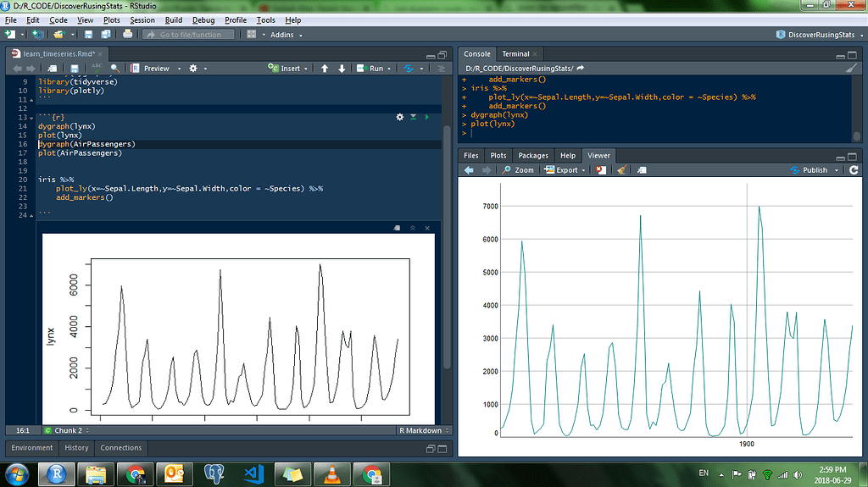Click the Zoom button in Viewer
Screen dimensions: 868x487
518,170
